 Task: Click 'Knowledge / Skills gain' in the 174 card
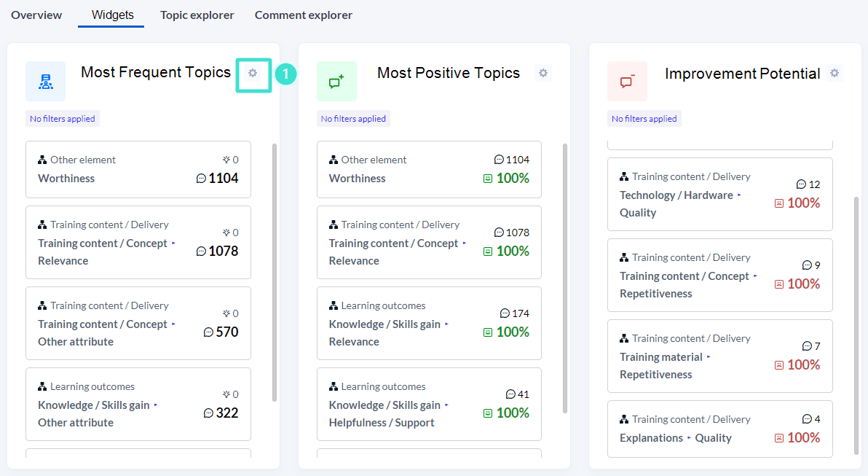(384, 324)
